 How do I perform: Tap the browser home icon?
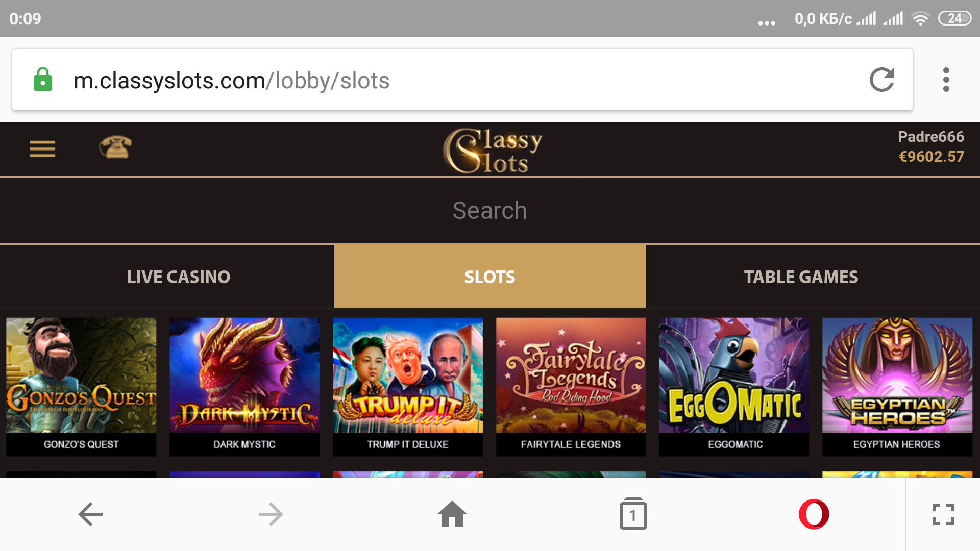coord(452,514)
